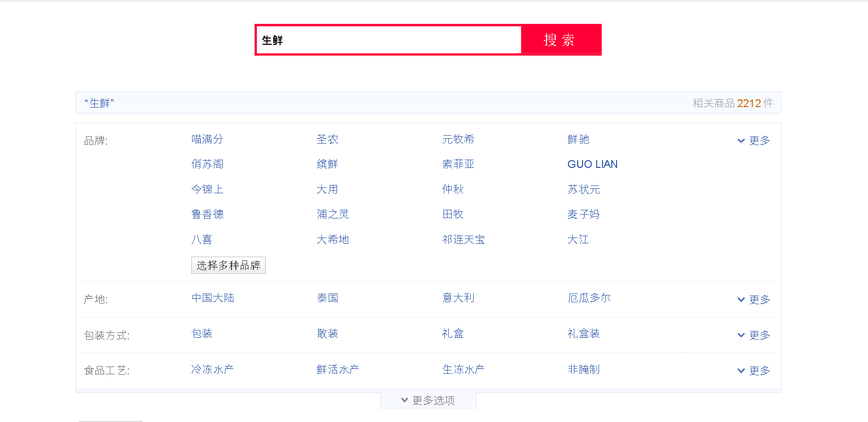Select brand 大希地
The width and height of the screenshot is (868, 422).
(333, 239)
